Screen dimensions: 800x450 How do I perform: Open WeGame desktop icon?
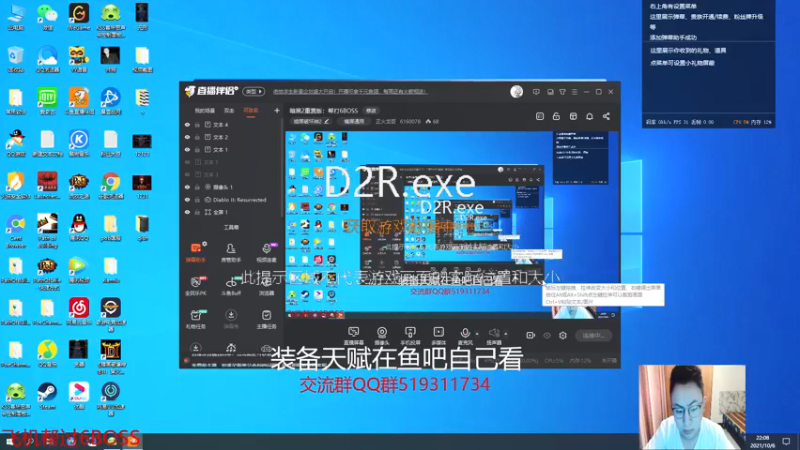pyautogui.click(x=79, y=17)
